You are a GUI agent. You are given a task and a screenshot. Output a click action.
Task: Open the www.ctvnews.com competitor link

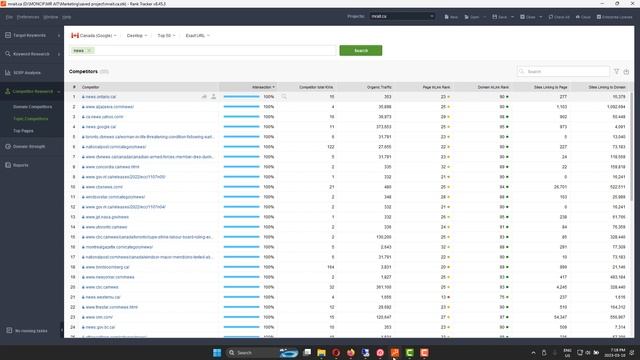tap(104, 187)
